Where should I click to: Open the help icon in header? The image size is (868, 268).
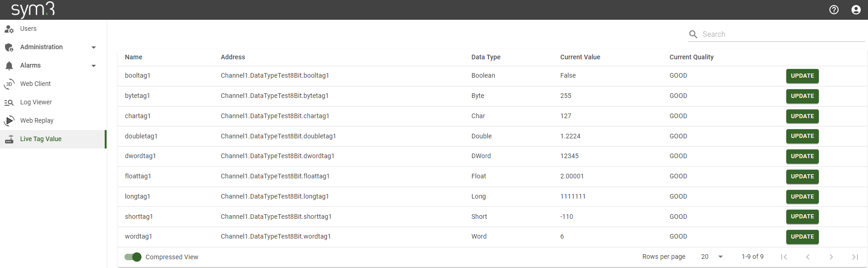[834, 10]
